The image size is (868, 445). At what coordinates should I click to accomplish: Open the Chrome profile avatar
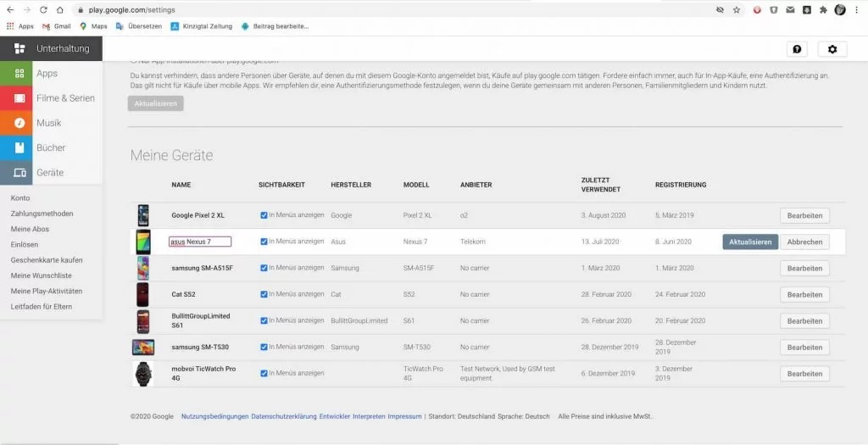point(840,10)
